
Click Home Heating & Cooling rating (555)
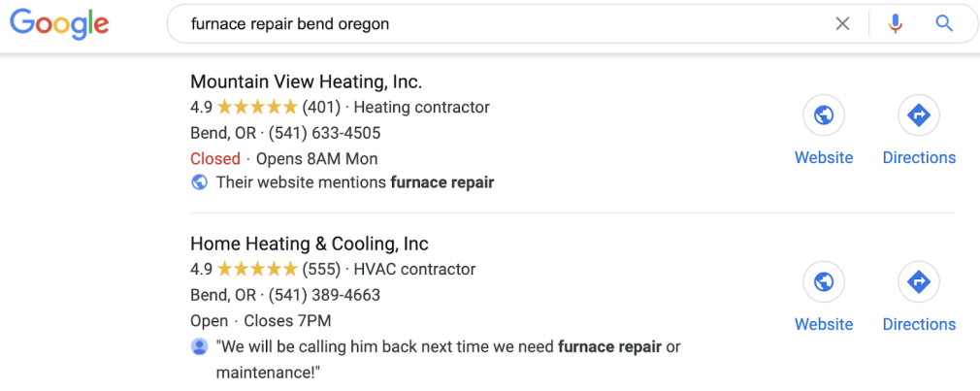click(266, 269)
